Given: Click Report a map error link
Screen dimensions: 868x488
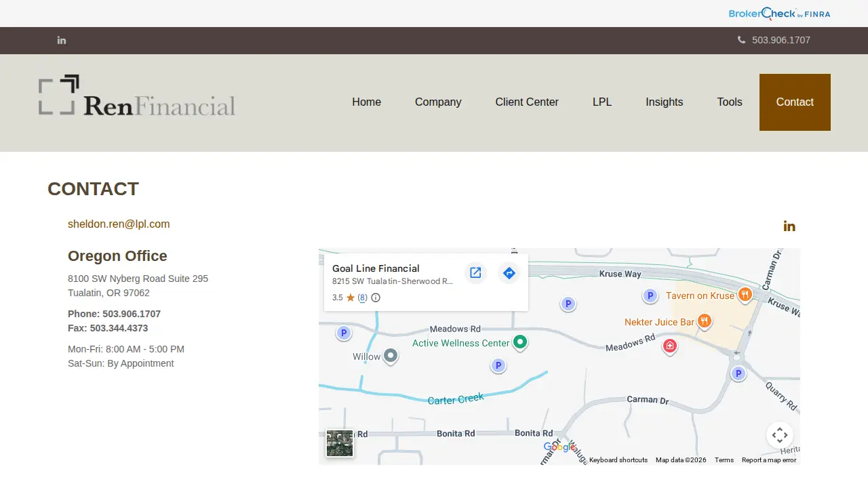Looking at the screenshot, I should point(769,460).
